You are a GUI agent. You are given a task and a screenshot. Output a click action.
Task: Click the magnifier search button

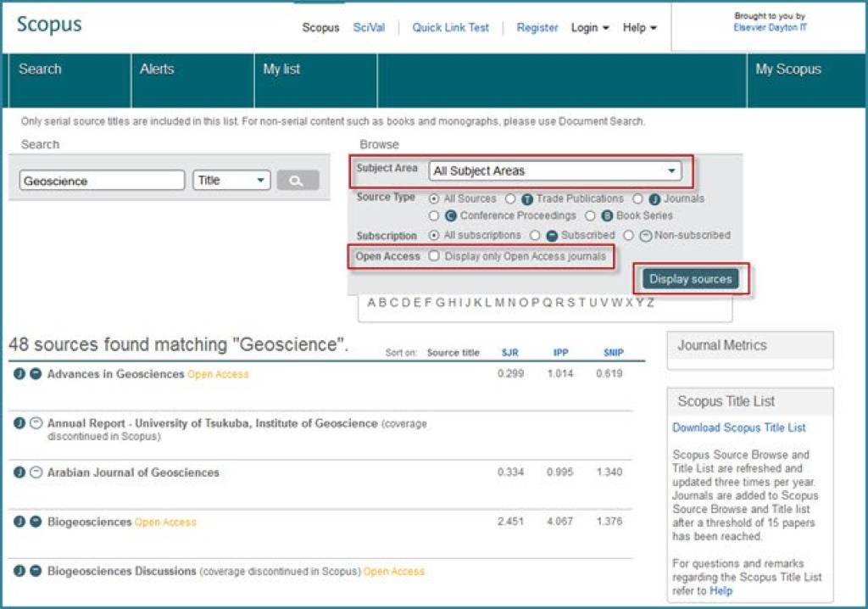pyautogui.click(x=298, y=181)
